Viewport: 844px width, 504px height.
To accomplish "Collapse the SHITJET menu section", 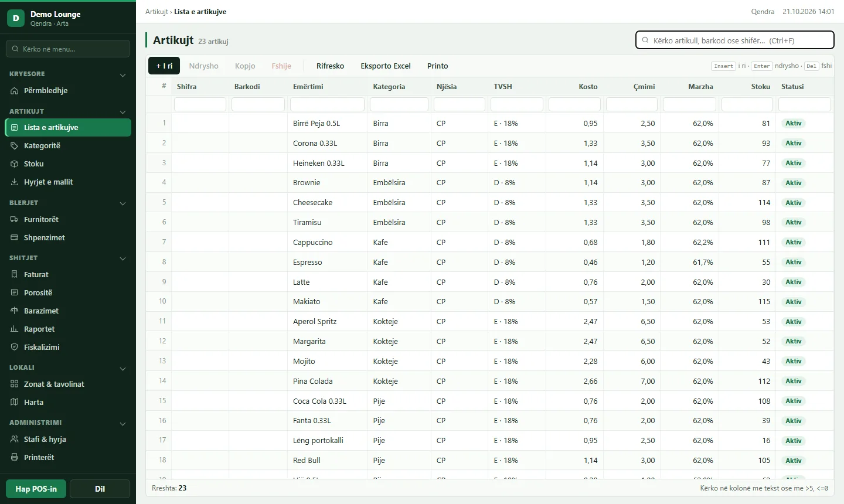I will coord(123,258).
